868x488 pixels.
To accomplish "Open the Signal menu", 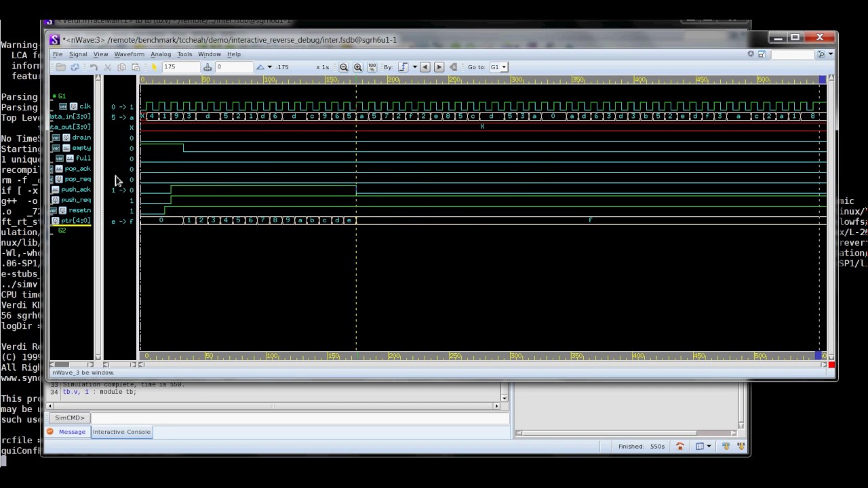I will tap(77, 54).
